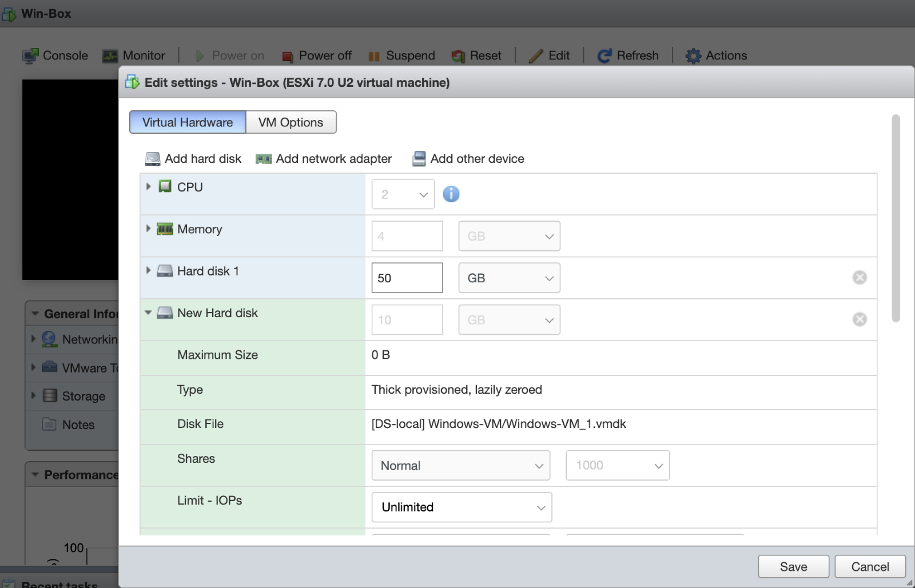Collapse the Performance panel
The height and width of the screenshot is (588, 915).
pyautogui.click(x=35, y=475)
